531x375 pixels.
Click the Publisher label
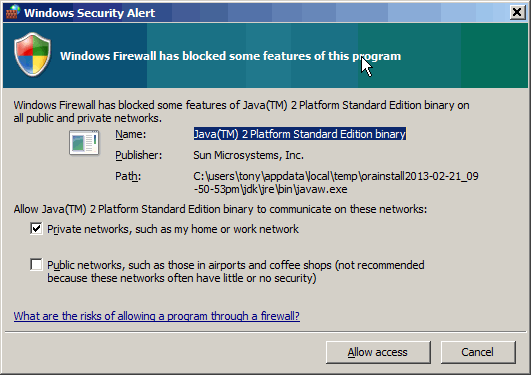pyautogui.click(x=139, y=155)
